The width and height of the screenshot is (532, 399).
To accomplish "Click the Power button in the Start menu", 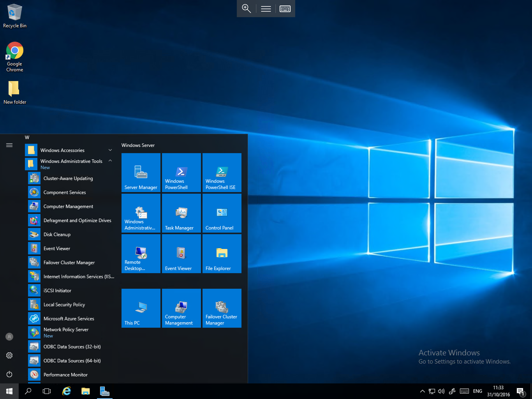I will (x=9, y=374).
